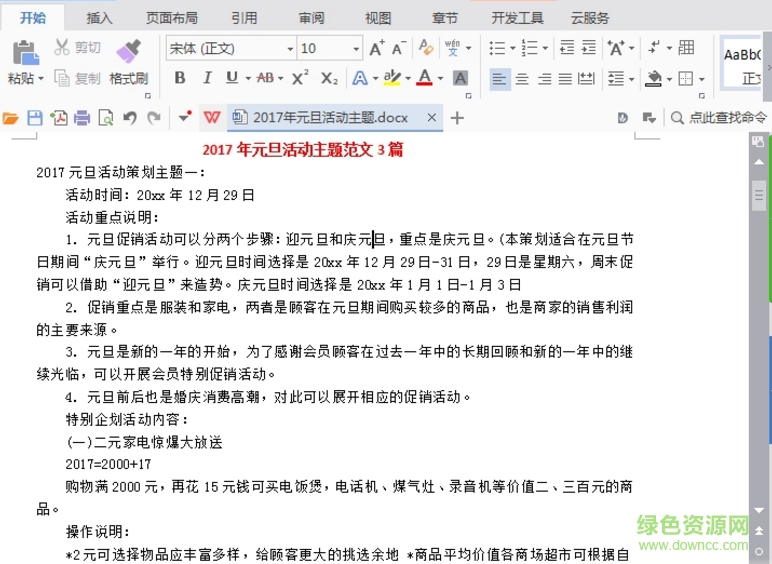Image resolution: width=772 pixels, height=564 pixels.
Task: Switch to the 插入 (Insert) tab
Action: [100, 18]
